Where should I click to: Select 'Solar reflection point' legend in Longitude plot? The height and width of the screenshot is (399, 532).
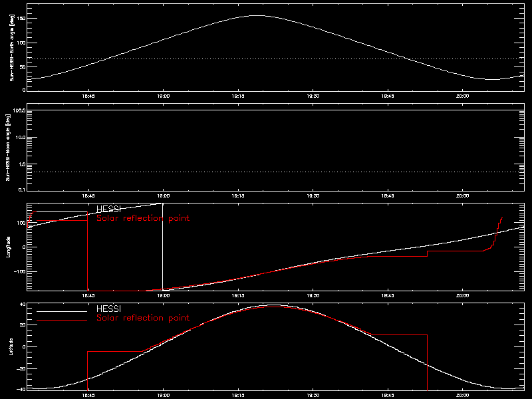click(x=143, y=218)
